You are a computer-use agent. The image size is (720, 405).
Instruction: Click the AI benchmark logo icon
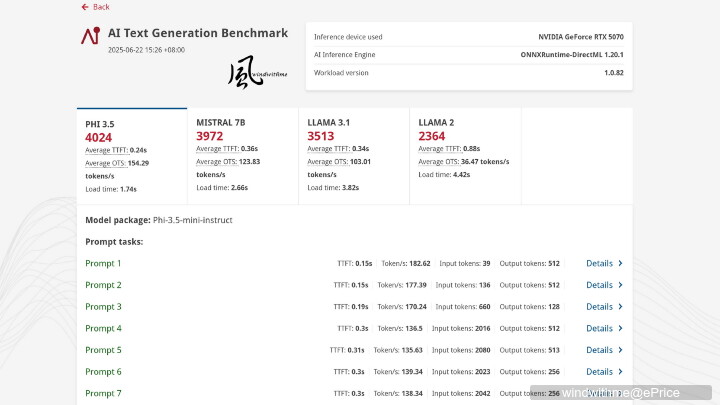coord(90,35)
